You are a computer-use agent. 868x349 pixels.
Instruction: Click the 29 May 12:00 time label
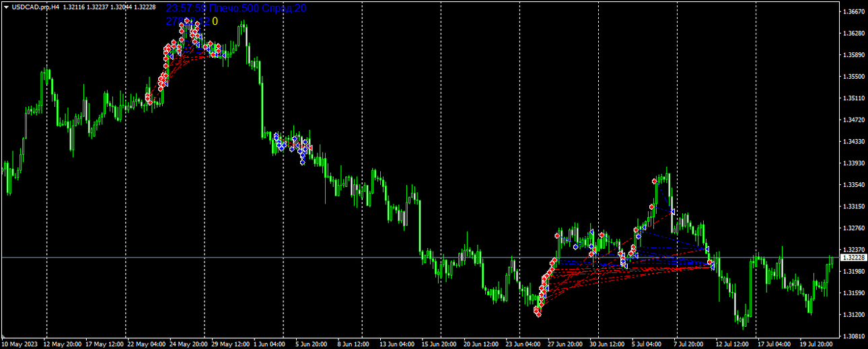coord(229,344)
